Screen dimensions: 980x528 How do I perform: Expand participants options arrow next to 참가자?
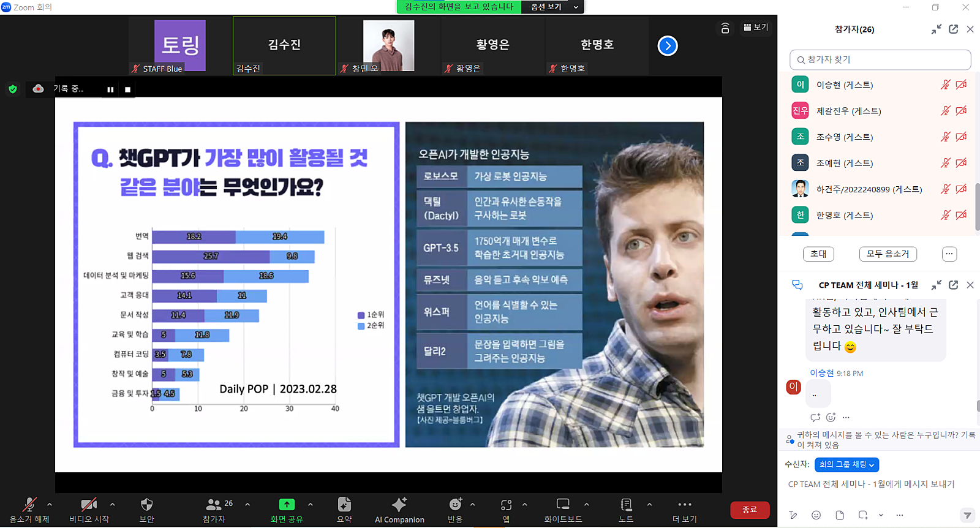point(247,504)
